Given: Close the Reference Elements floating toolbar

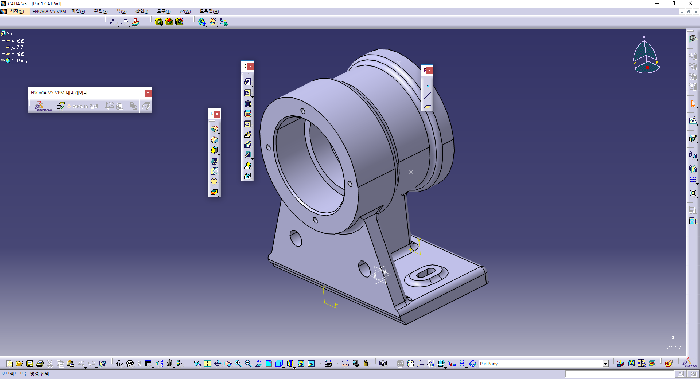Looking at the screenshot, I should coord(429,71).
